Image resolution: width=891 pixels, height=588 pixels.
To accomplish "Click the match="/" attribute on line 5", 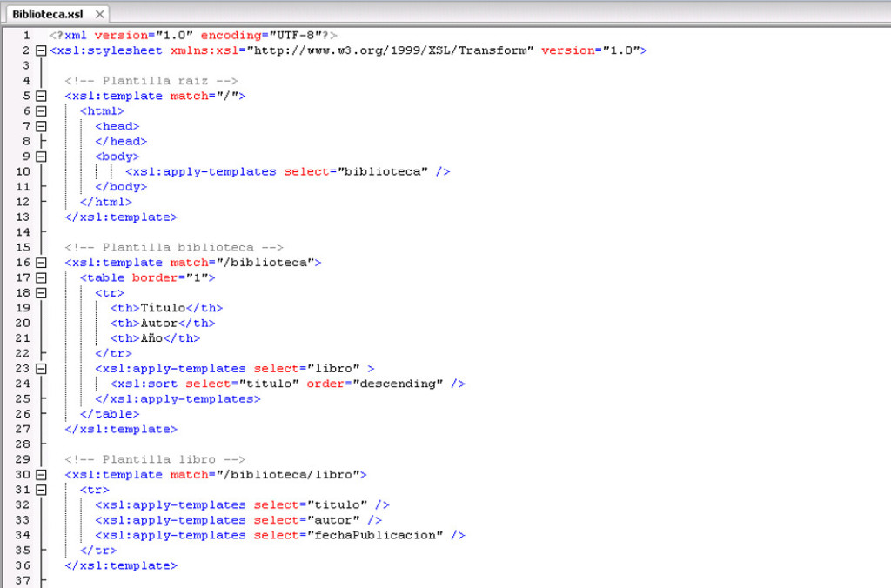I will (204, 96).
